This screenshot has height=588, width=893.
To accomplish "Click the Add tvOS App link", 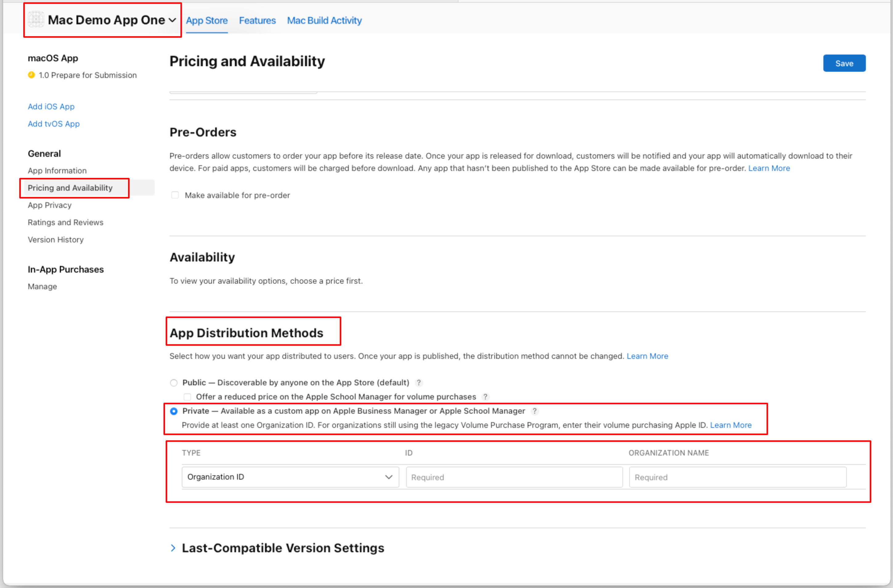I will coord(54,124).
